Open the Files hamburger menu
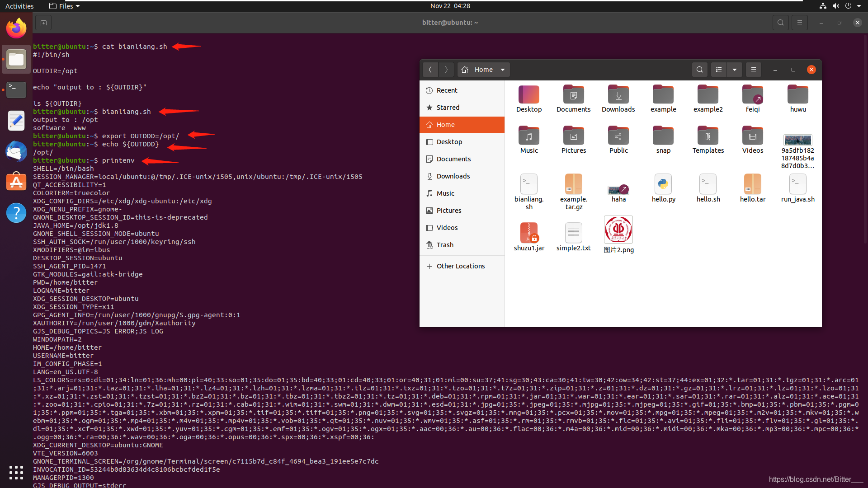The image size is (868, 488). pyautogui.click(x=753, y=70)
